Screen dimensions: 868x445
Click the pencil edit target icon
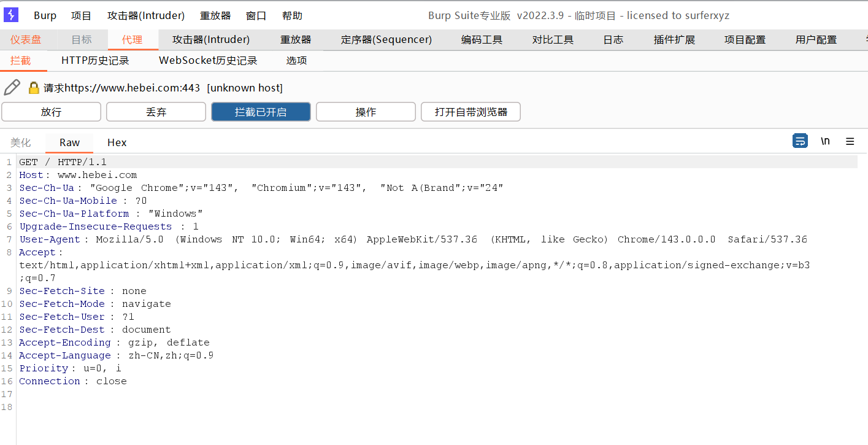(12, 87)
